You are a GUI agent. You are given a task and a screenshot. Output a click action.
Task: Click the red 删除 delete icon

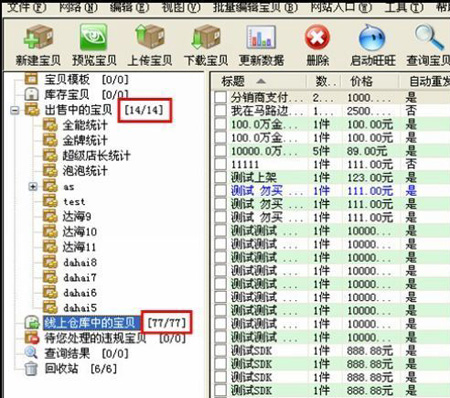click(317, 37)
